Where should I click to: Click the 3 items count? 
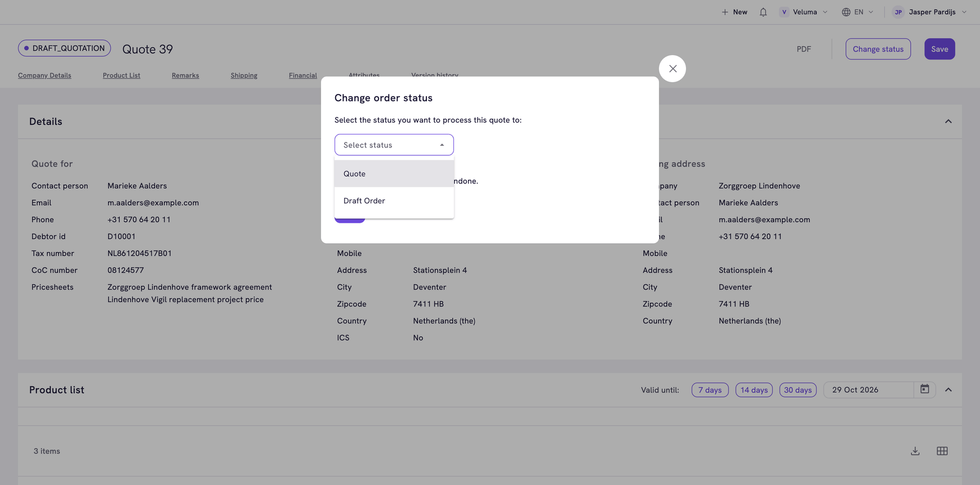pos(47,451)
